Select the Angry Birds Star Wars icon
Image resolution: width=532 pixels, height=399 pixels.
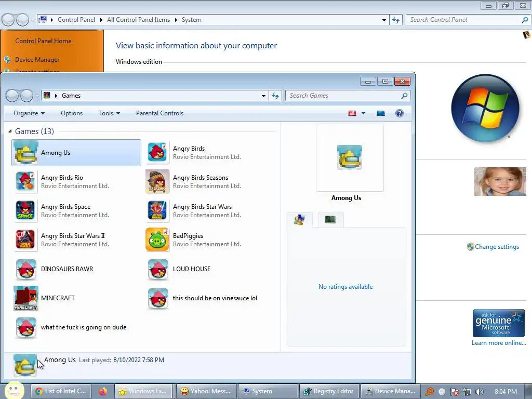point(157,211)
